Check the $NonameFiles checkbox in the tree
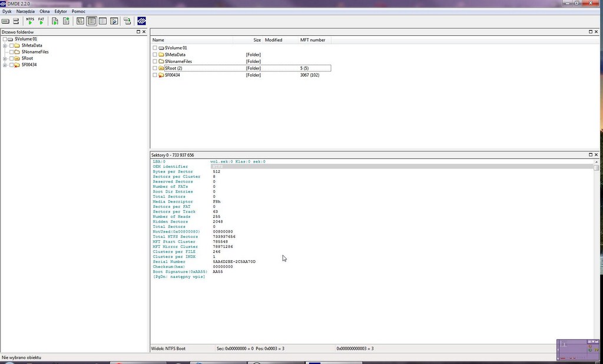Viewport: 603px width, 364px height. pyautogui.click(x=12, y=52)
